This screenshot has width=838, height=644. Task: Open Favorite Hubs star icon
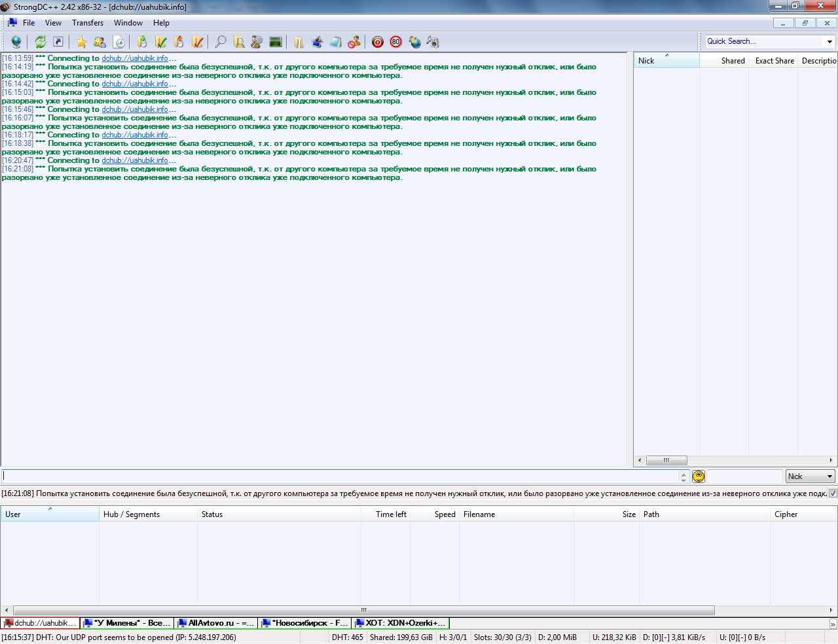81,42
